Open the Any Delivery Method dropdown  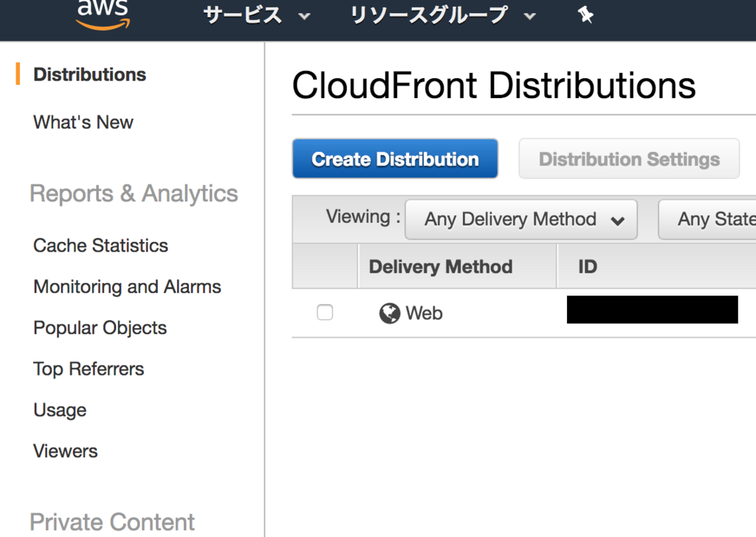click(x=520, y=219)
